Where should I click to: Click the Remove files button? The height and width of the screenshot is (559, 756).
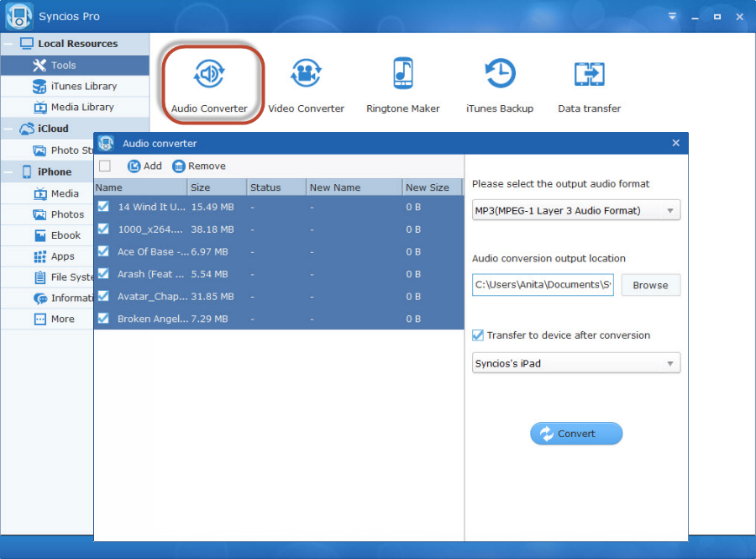click(x=198, y=166)
